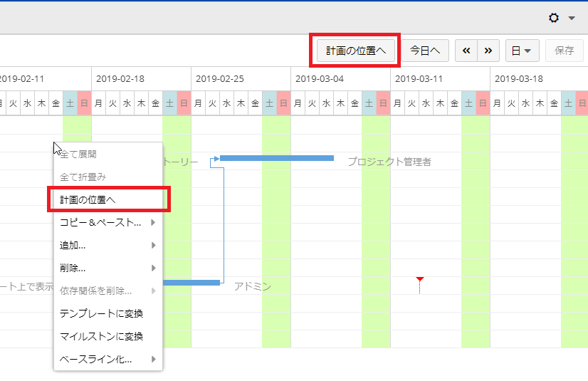Choose テンプレートに変換 menu entry
This screenshot has height=381, width=588.
[108, 313]
